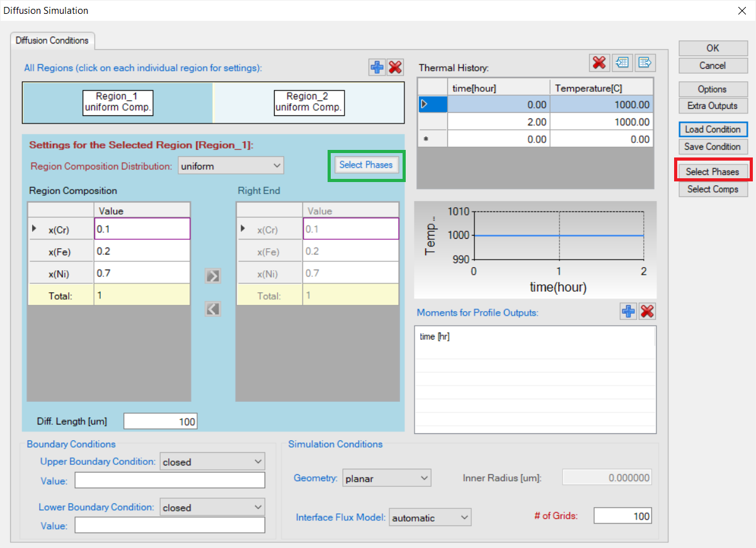Expand the Upper Boundary Condition dropdown

tap(212, 462)
